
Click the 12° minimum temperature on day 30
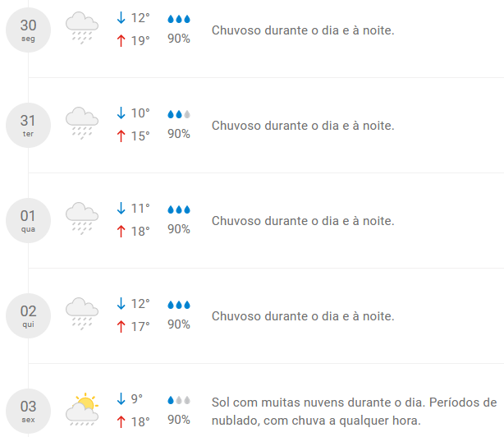tap(140, 18)
